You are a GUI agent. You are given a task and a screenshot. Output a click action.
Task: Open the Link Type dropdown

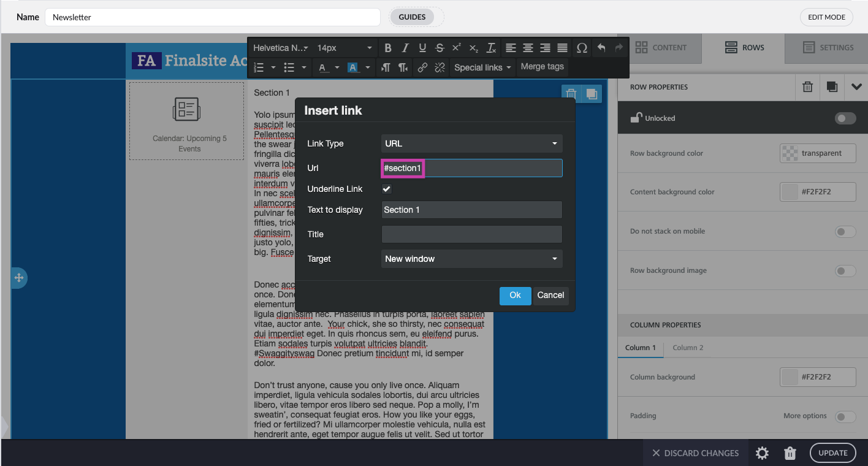tap(471, 143)
